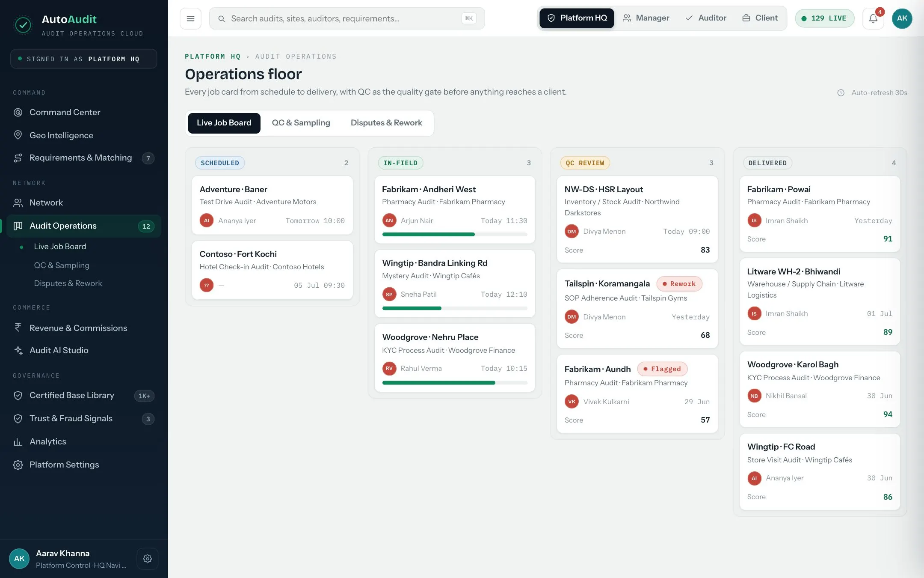The height and width of the screenshot is (578, 924).
Task: Click the Command Center sidebar icon
Action: (18, 112)
